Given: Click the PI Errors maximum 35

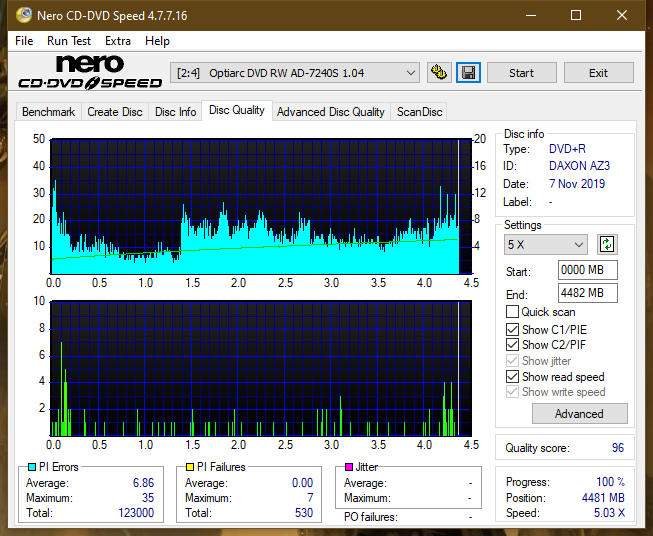Looking at the screenshot, I should coord(148,498).
